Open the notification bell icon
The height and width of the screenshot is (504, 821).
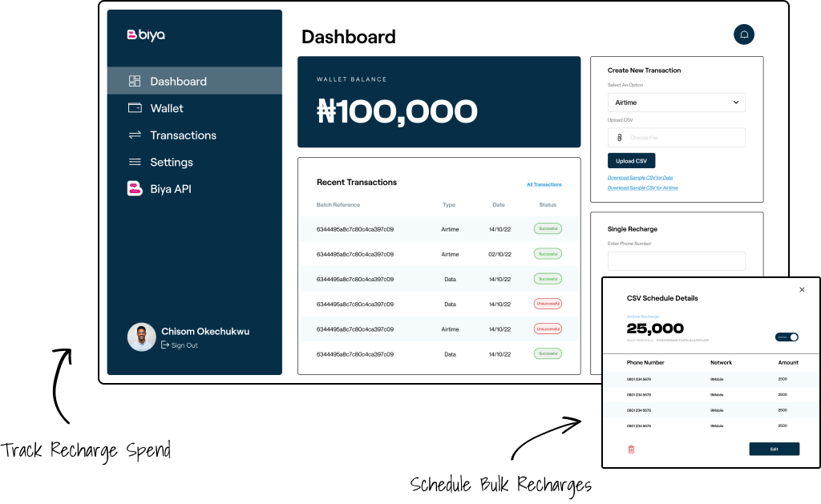(744, 34)
